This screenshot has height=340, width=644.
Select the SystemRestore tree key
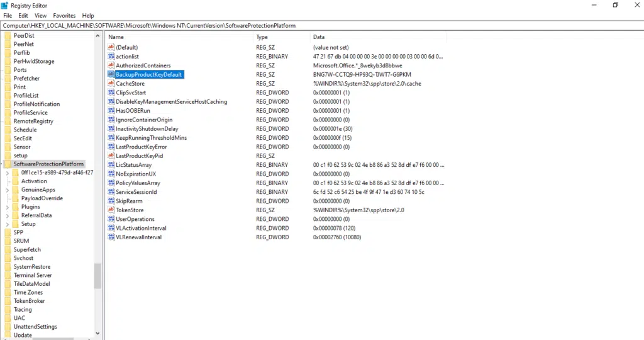(x=31, y=267)
